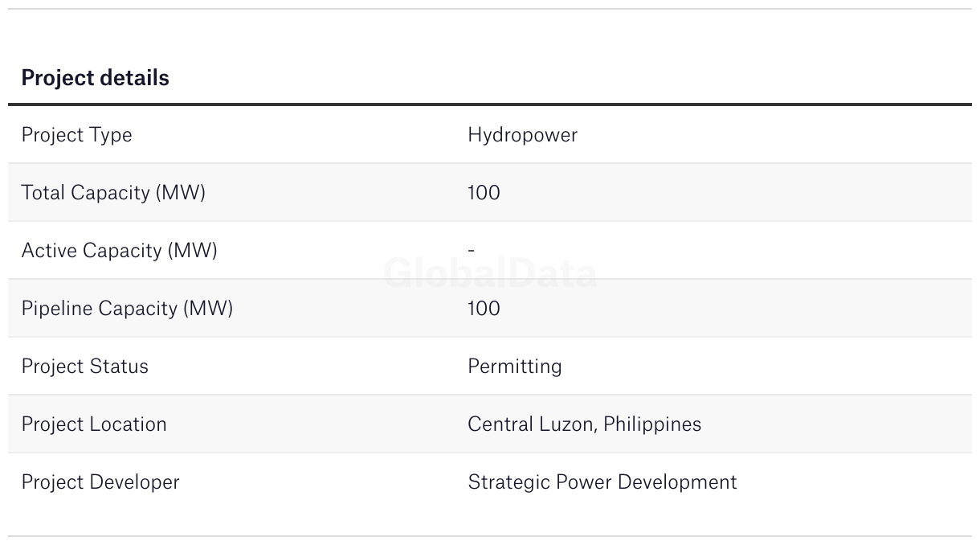Click the dash value for Active Capacity
The image size is (980, 545).
point(472,251)
